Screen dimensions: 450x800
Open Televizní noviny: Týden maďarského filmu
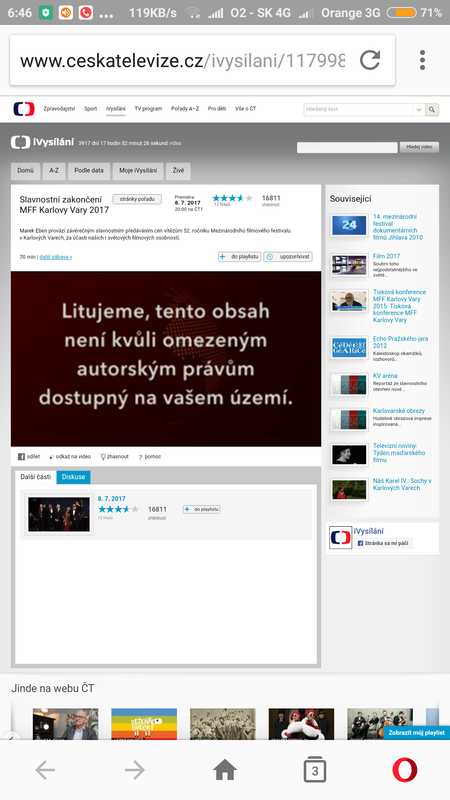pyautogui.click(x=398, y=453)
